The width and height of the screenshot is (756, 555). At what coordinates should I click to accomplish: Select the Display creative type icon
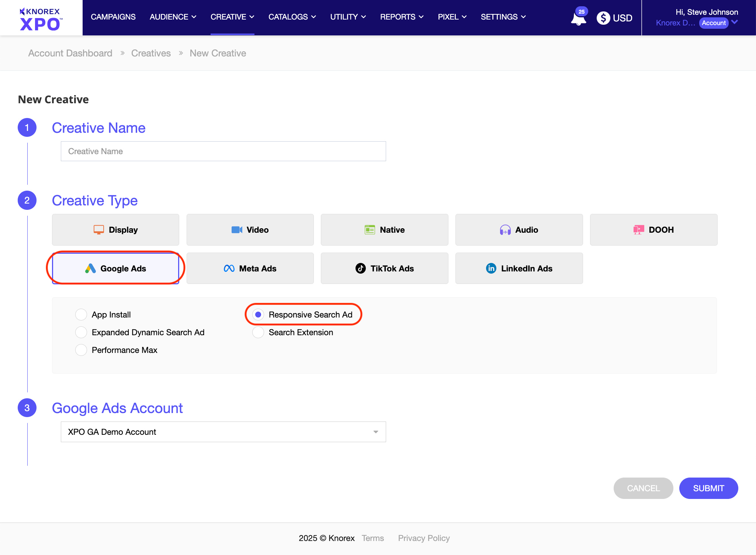point(98,229)
